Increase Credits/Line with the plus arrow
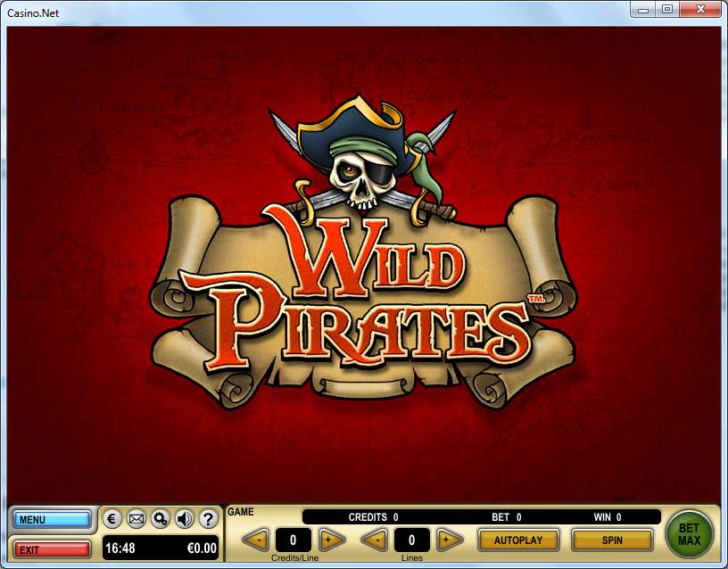The width and height of the screenshot is (728, 569). pyautogui.click(x=332, y=540)
